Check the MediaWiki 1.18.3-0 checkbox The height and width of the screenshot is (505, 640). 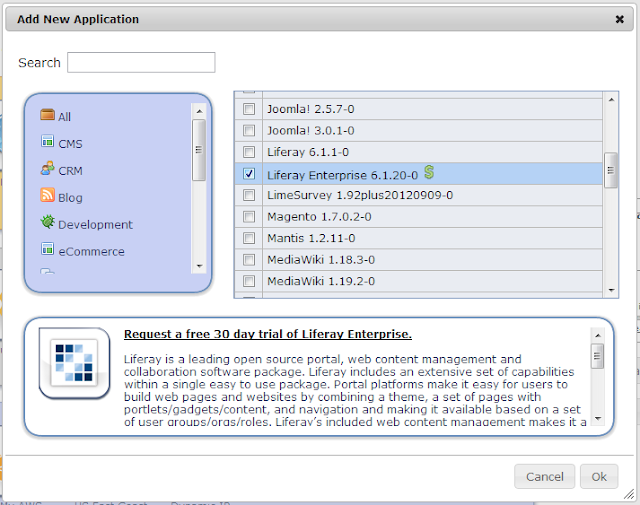click(249, 260)
